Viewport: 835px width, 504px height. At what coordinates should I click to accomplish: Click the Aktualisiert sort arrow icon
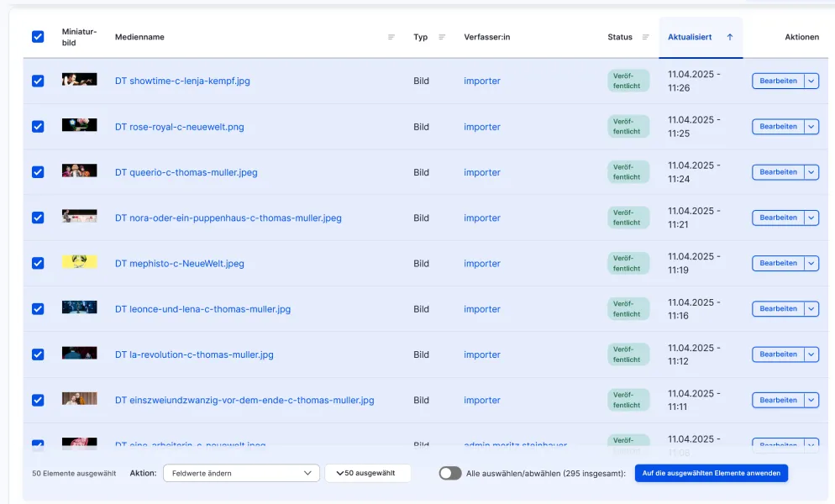coord(730,37)
